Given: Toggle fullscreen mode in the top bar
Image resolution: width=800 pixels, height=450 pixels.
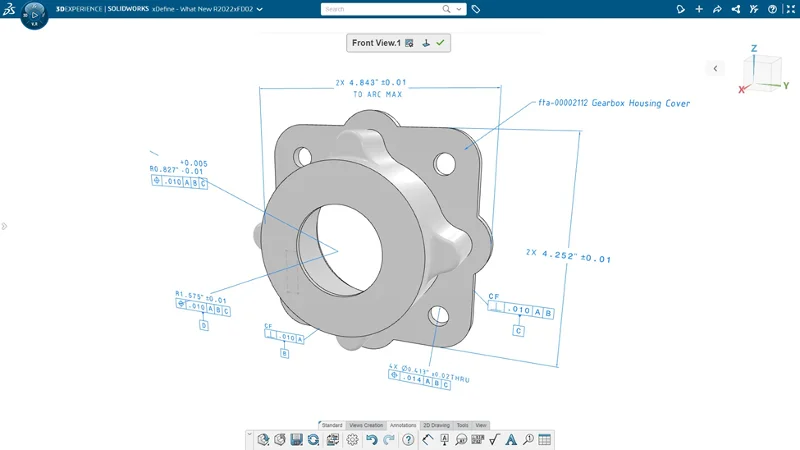Looking at the screenshot, I should point(790,9).
